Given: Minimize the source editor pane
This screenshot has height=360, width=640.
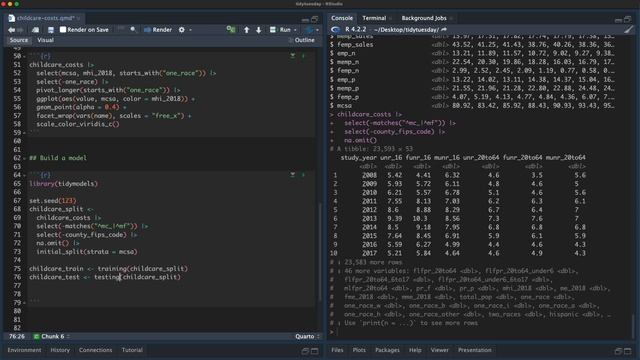Looking at the screenshot, I should coord(305,19).
